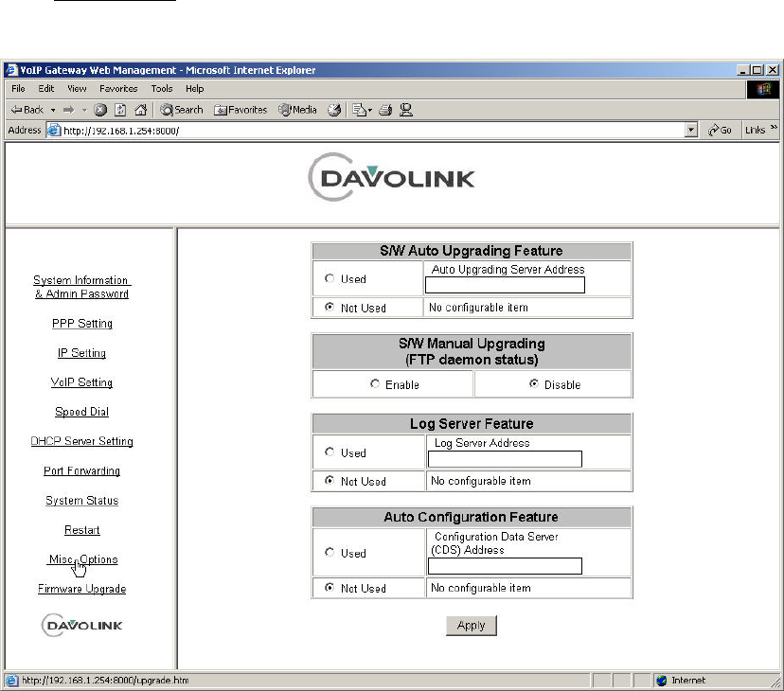The image size is (784, 691).
Task: Open the Mail button dropdown arrow
Action: pyautogui.click(x=370, y=110)
